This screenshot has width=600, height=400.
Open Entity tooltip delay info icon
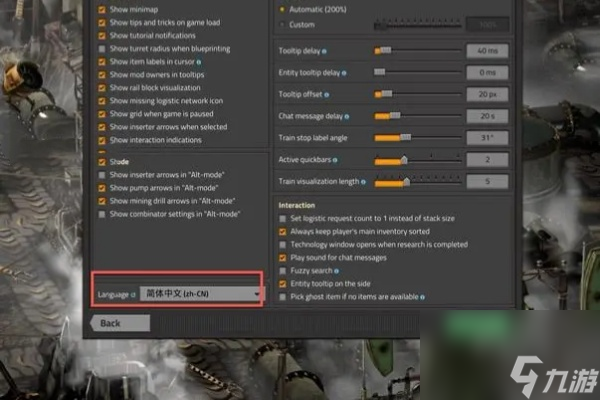[x=344, y=73]
